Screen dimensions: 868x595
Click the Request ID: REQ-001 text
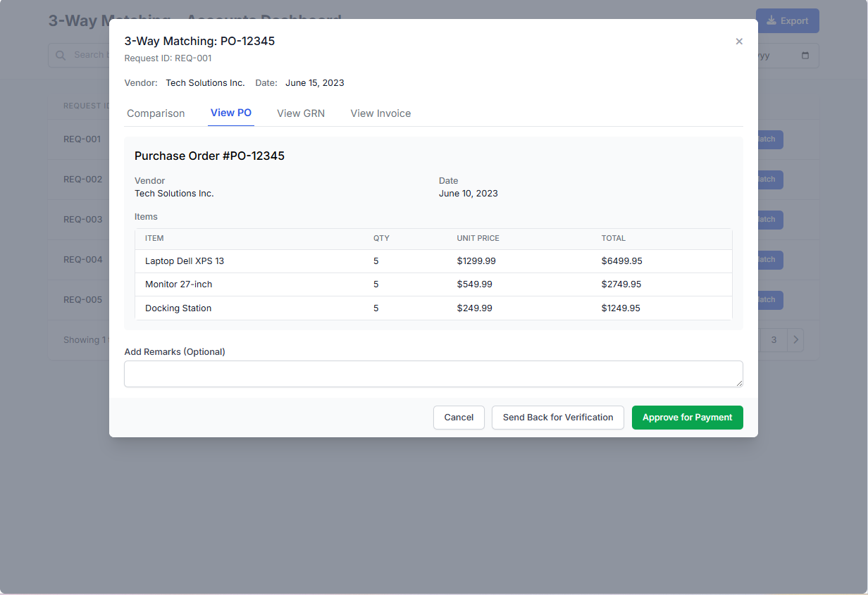[x=168, y=58]
